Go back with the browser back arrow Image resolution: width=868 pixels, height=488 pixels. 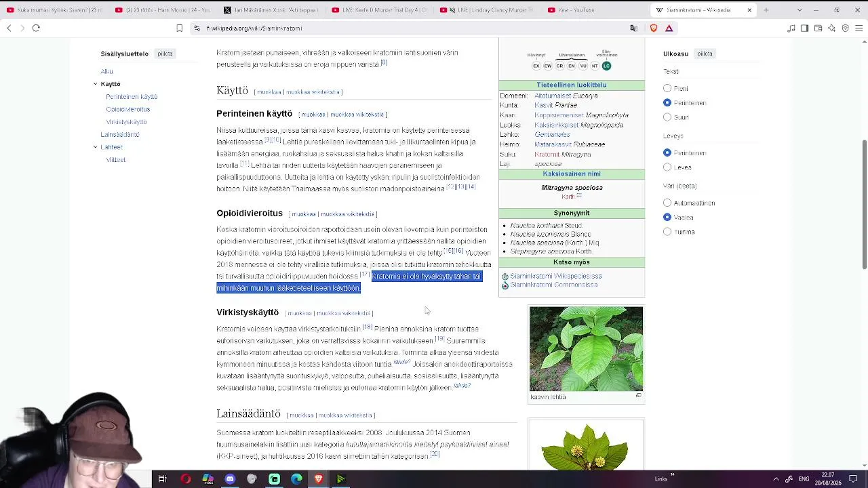(9, 28)
